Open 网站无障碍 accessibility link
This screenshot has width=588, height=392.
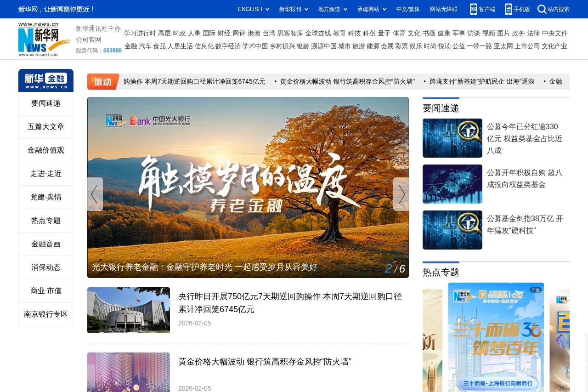coord(444,9)
